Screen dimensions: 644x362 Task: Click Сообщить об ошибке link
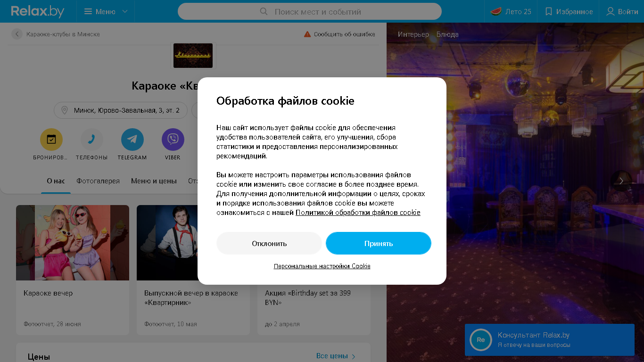pos(345,34)
